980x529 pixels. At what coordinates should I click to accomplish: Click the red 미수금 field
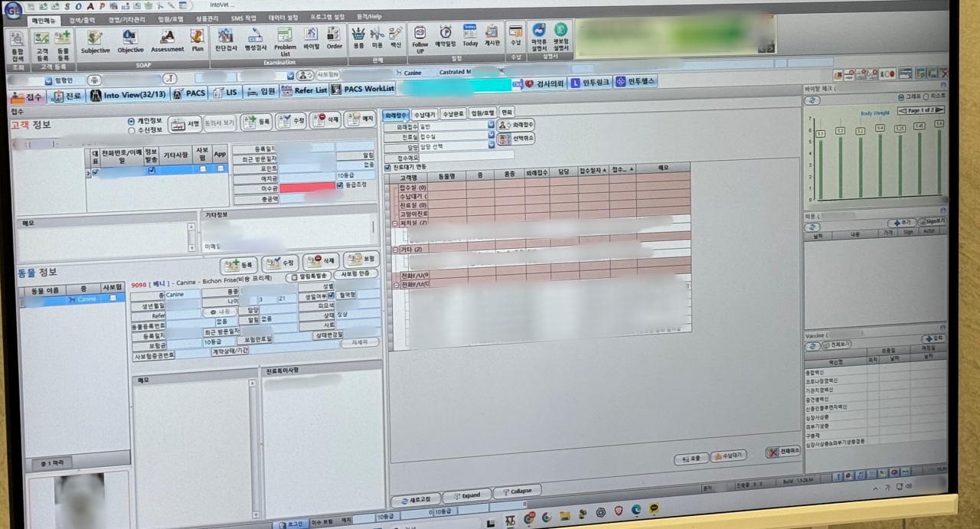tap(307, 188)
